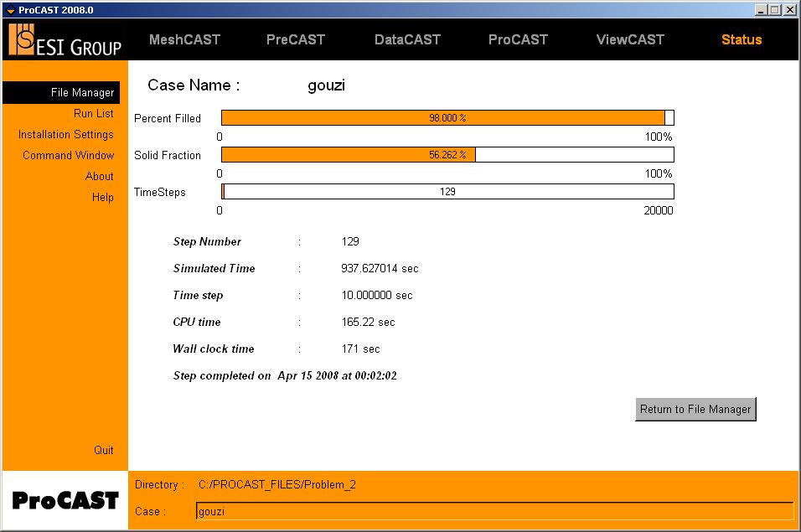Open Installation Settings

(66, 134)
